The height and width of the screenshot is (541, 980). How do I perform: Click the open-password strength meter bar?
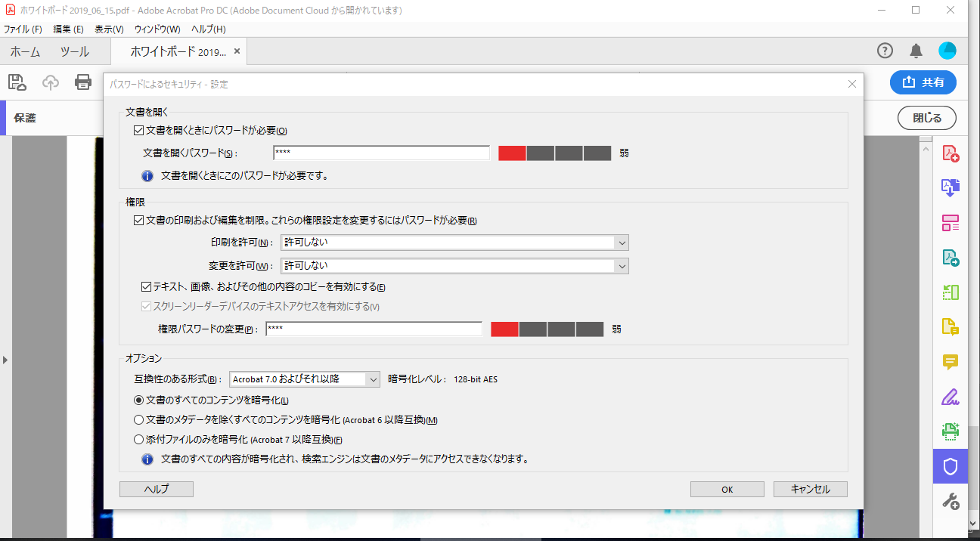point(554,153)
